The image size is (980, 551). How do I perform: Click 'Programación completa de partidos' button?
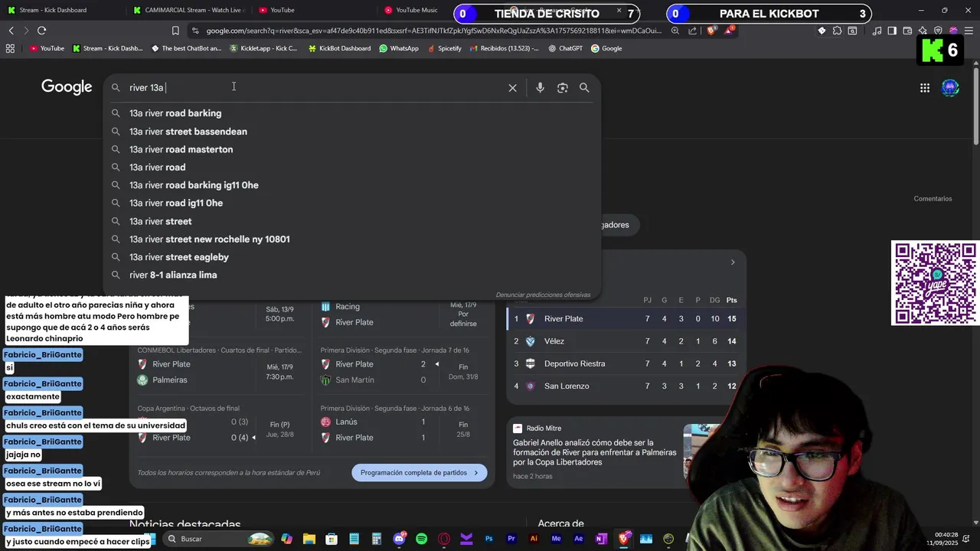point(420,473)
